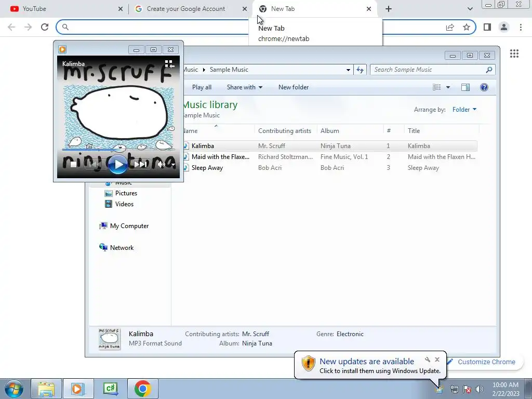
Task: Expand the breadcrumb arrow before Sample Music
Action: click(x=204, y=70)
